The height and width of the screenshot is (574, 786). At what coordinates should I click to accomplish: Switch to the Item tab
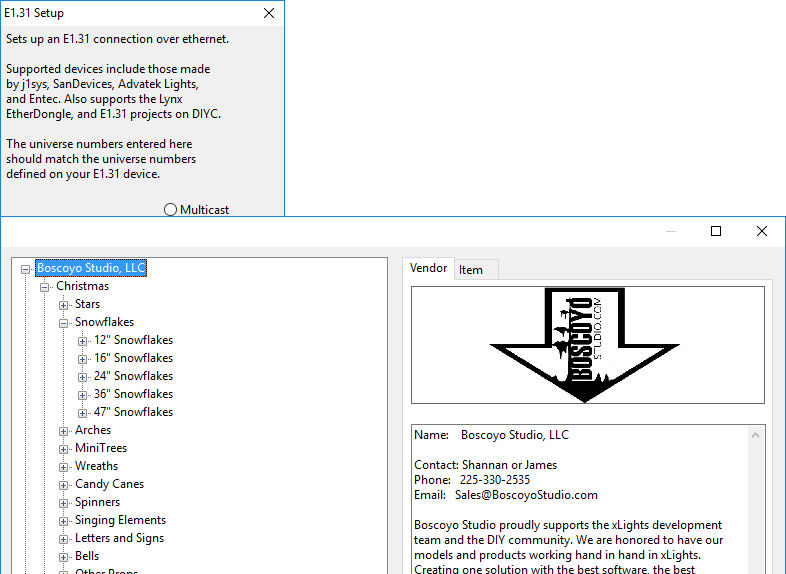(x=476, y=270)
